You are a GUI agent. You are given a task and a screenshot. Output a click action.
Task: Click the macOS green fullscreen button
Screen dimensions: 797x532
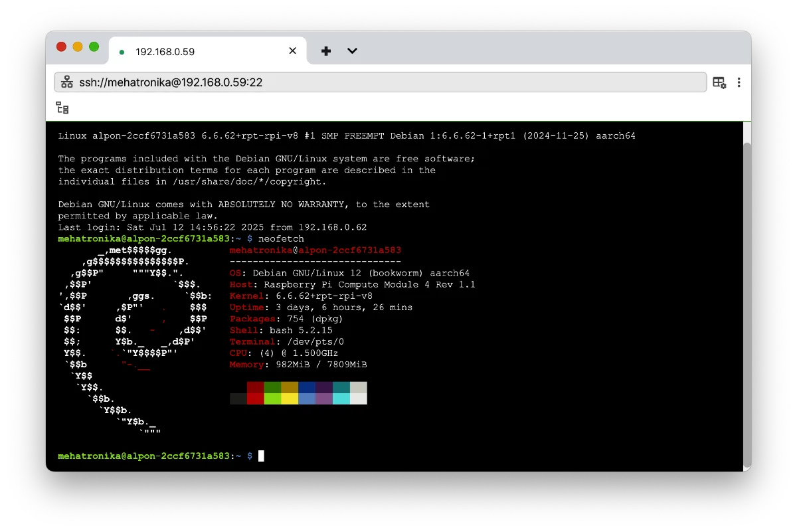point(94,46)
